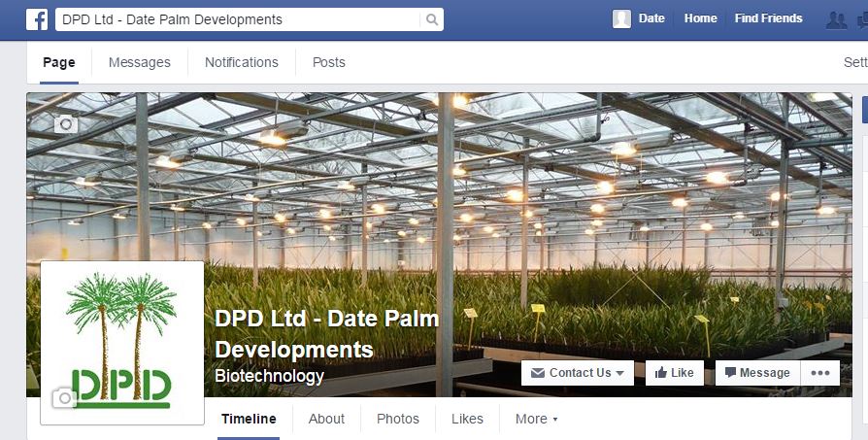Screen dimensions: 868x440
Task: Open the Photos tab
Action: click(x=397, y=419)
